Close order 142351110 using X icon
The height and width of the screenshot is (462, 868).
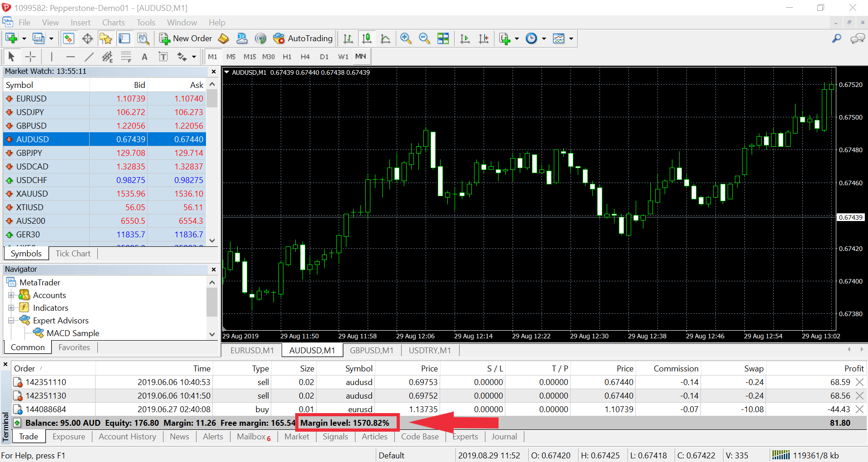859,382
